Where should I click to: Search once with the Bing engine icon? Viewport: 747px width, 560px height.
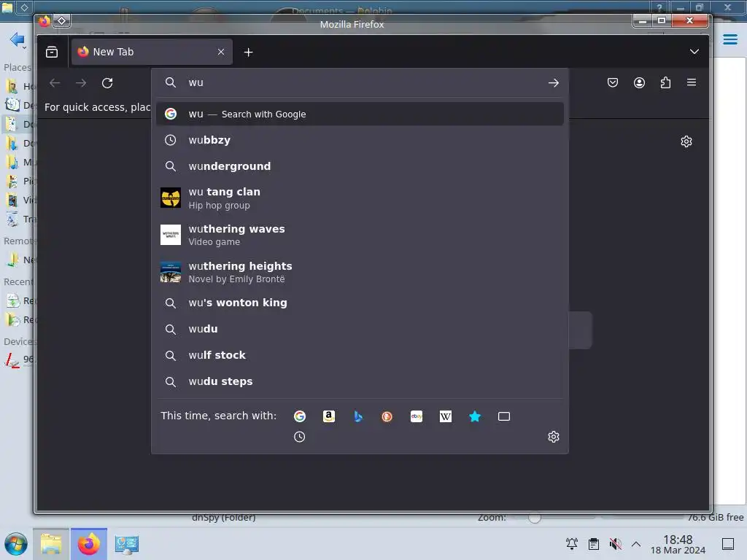pyautogui.click(x=358, y=416)
